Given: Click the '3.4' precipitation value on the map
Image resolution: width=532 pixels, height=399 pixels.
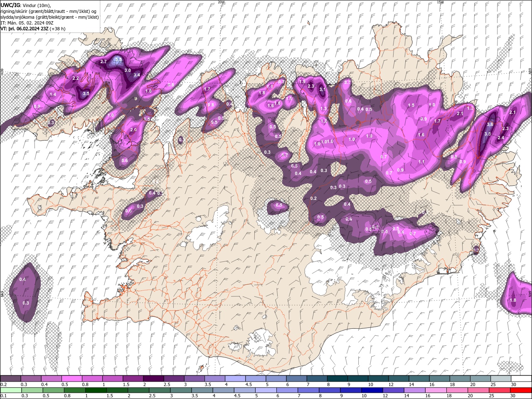Looking at the screenshot, I should tap(137, 75).
